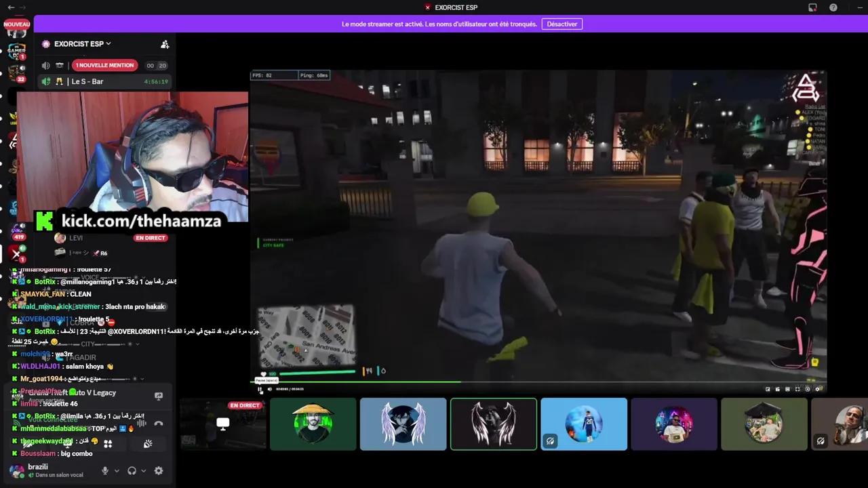This screenshot has width=868, height=488.
Task: Select the dark winged avatar tile
Action: click(x=494, y=424)
